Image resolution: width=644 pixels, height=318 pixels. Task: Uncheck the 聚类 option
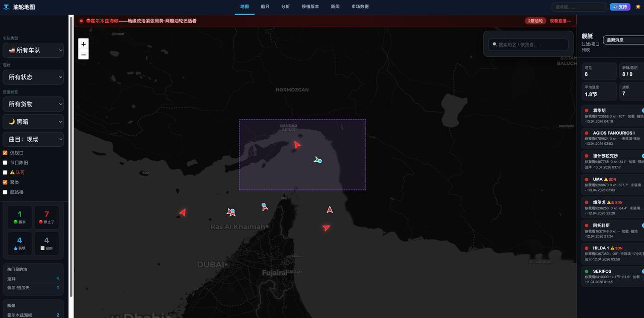click(5, 182)
